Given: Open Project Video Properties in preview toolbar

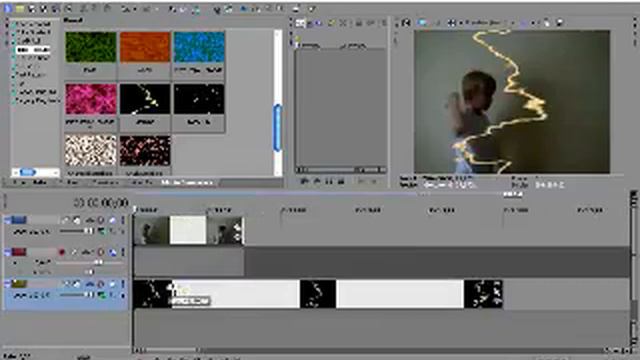Looking at the screenshot, I should pyautogui.click(x=406, y=23).
